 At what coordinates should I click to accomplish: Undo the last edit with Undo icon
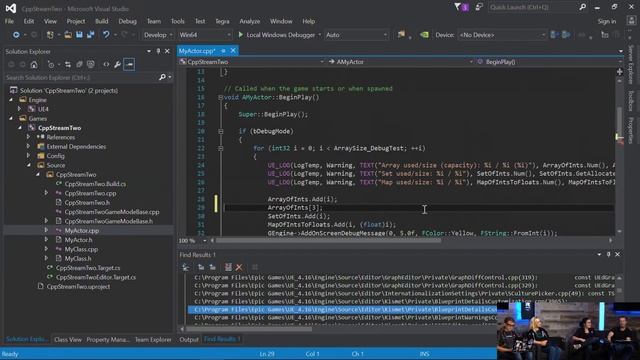(x=106, y=35)
